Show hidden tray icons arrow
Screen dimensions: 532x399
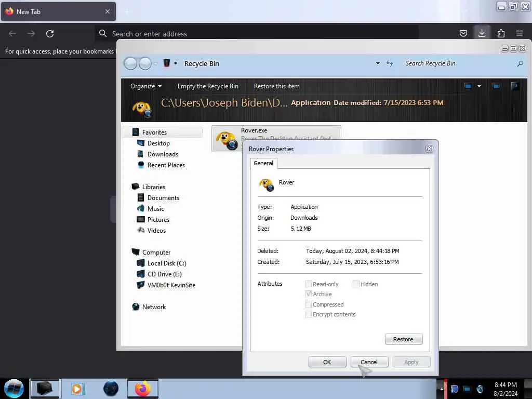442,389
